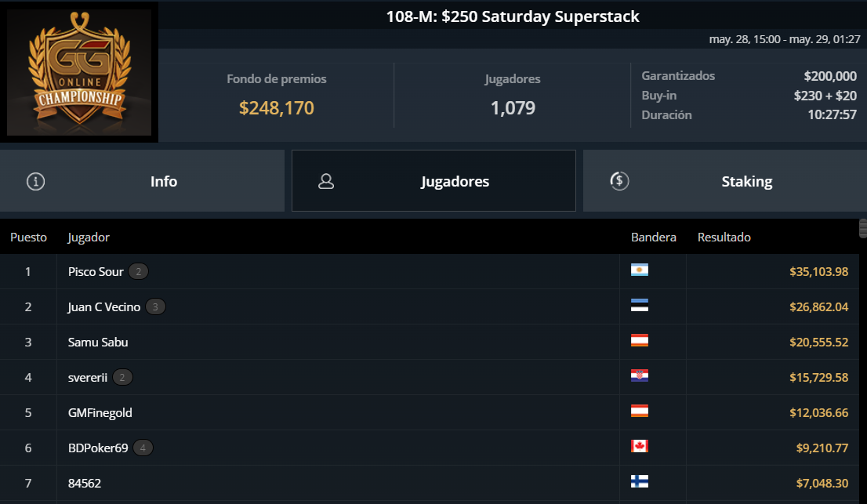Switch to the Staking tab
The height and width of the screenshot is (504, 867).
point(725,181)
